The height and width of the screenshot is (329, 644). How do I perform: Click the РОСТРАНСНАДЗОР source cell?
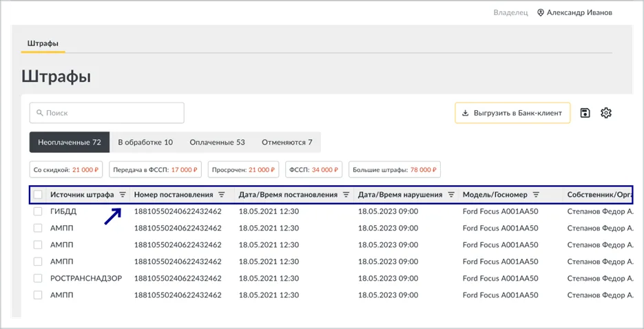86,278
